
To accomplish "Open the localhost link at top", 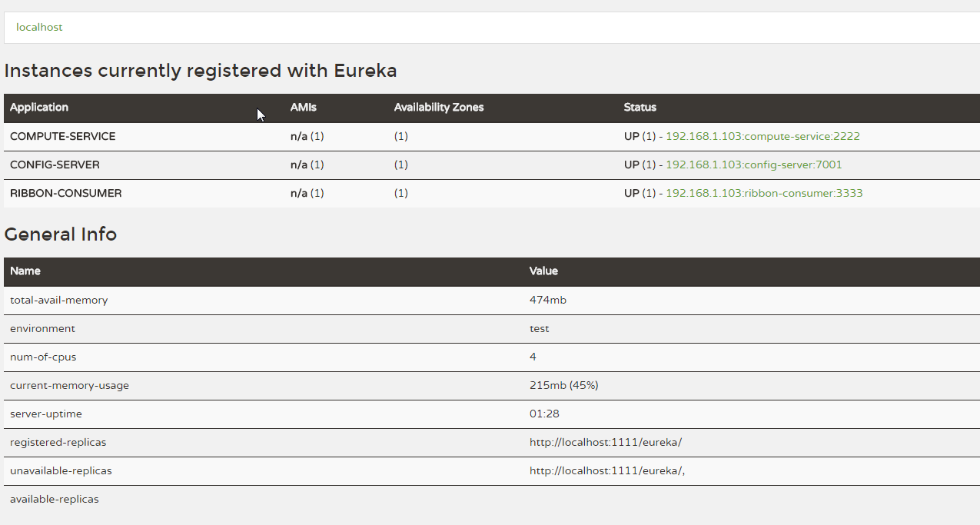I will point(39,27).
